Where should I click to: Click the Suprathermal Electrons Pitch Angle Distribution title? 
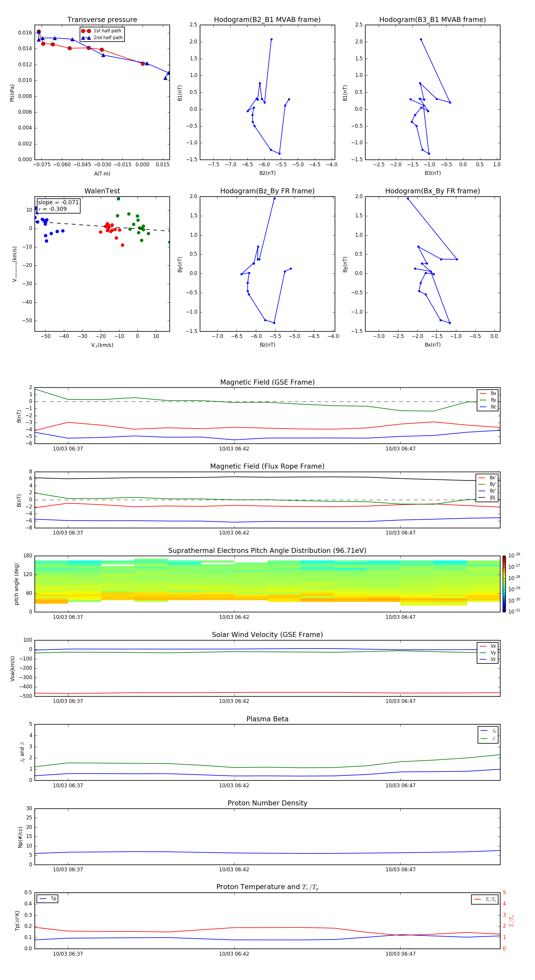(x=267, y=551)
